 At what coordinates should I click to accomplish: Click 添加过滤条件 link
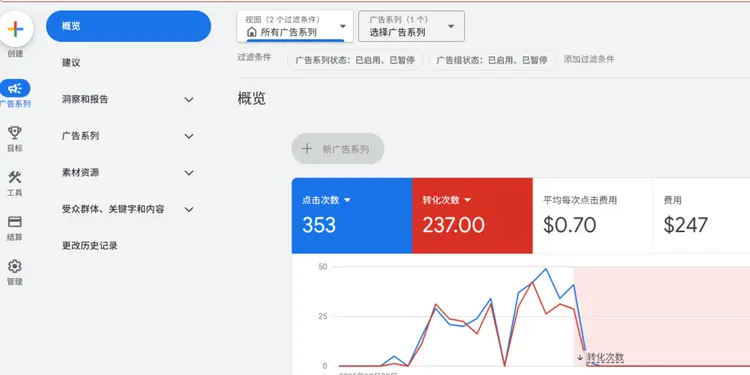click(x=589, y=59)
